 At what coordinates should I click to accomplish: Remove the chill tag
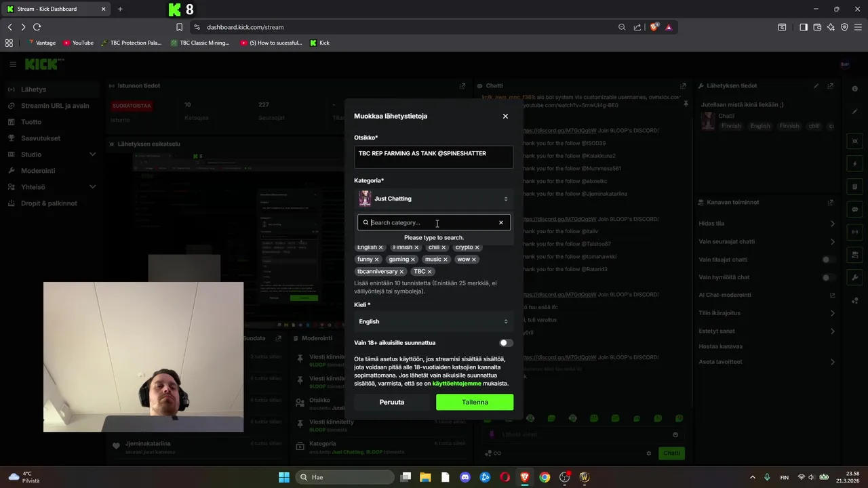[443, 247]
